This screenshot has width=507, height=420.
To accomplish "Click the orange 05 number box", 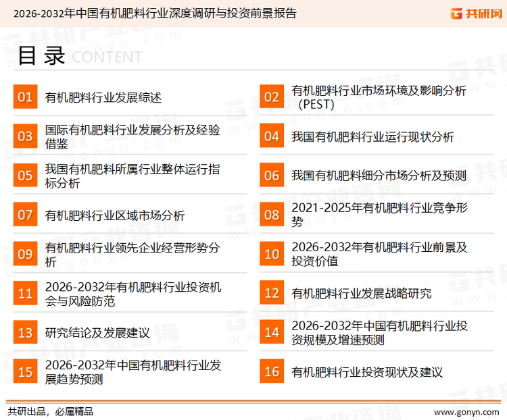I will [x=25, y=176].
